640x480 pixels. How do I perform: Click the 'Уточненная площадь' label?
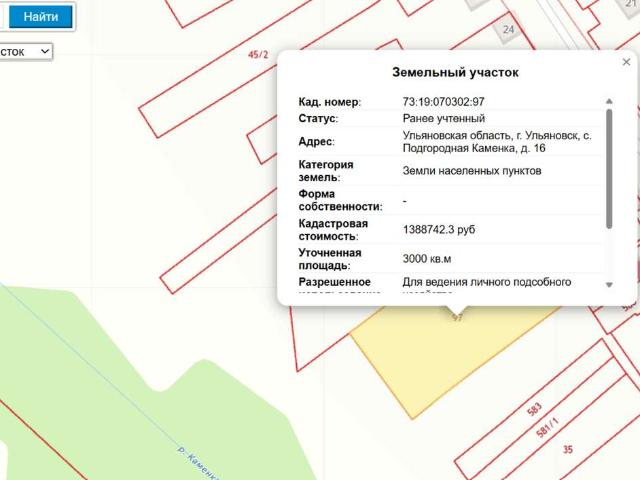coord(330,259)
